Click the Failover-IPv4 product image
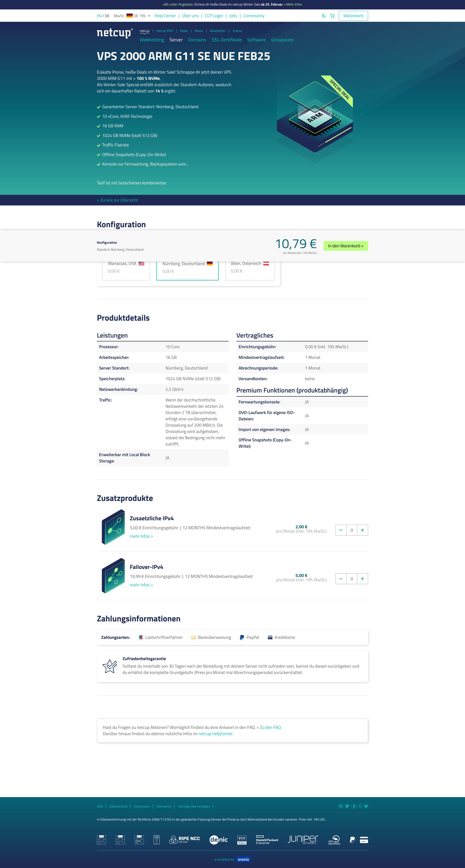This screenshot has height=868, width=465. (113, 575)
